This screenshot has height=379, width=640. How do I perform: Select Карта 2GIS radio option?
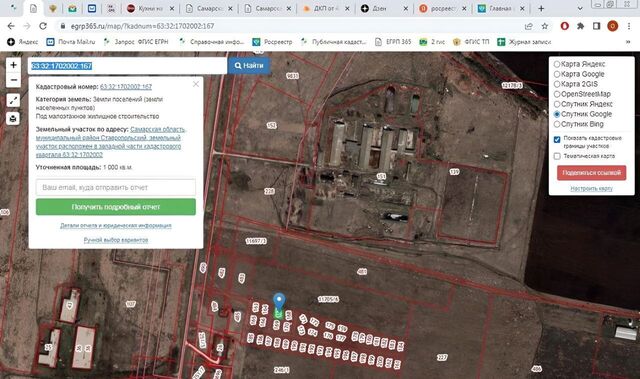pyautogui.click(x=557, y=84)
